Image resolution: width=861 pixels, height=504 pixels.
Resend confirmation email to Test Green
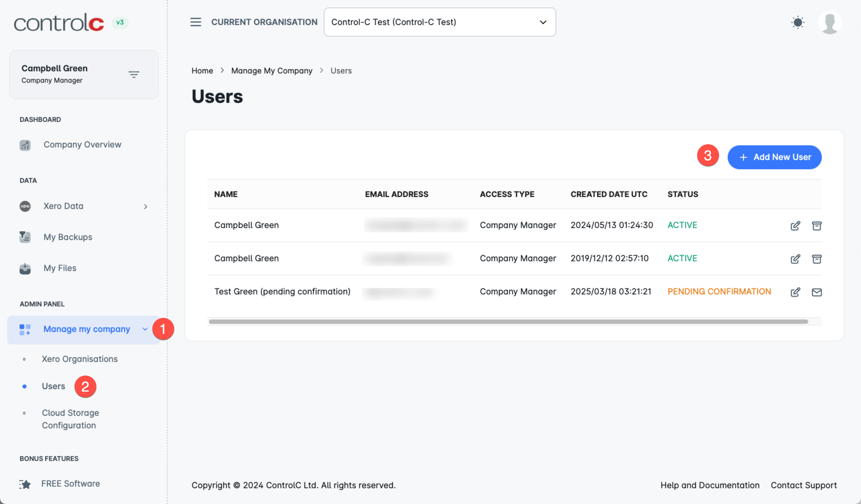tap(817, 292)
